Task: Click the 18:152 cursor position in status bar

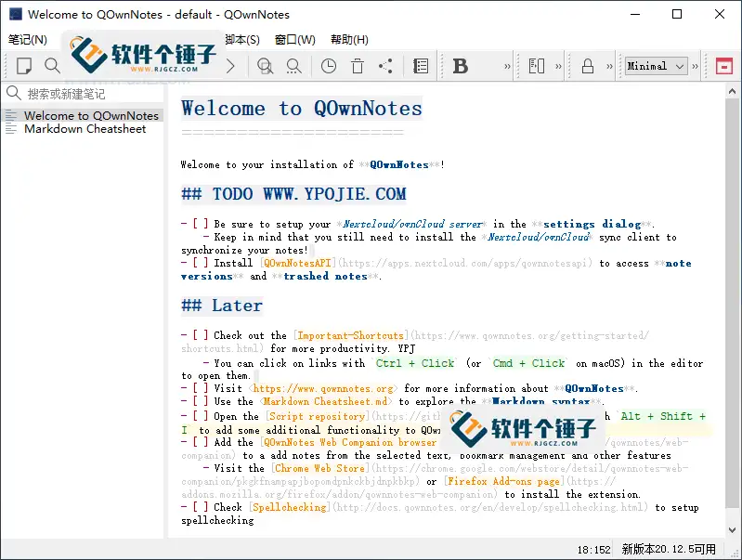Action: pyautogui.click(x=593, y=550)
